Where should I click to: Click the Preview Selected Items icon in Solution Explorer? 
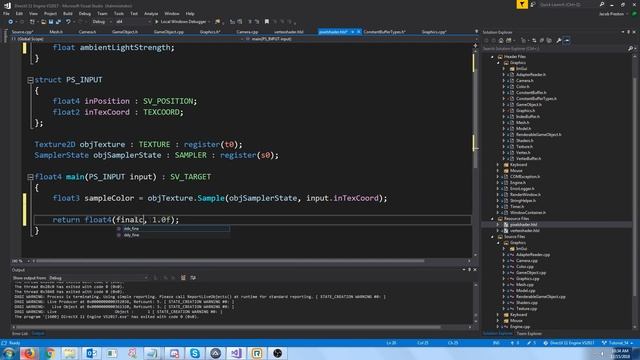click(567, 40)
